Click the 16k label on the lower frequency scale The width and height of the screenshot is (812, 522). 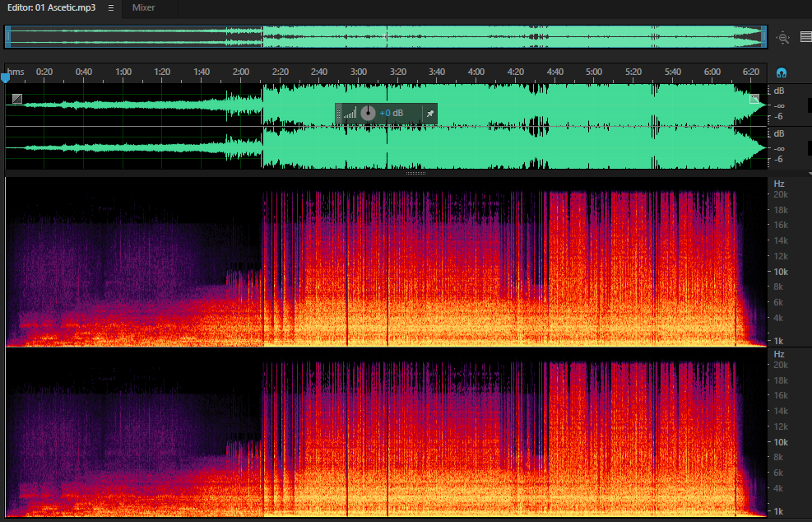coord(781,395)
